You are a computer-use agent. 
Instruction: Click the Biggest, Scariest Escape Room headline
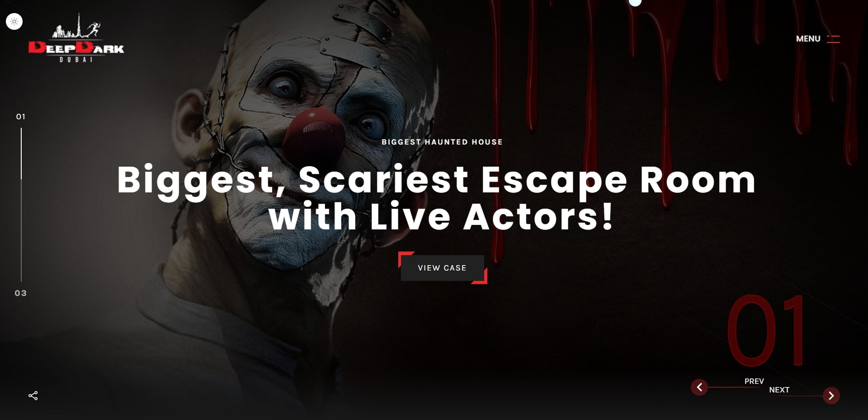(436, 198)
